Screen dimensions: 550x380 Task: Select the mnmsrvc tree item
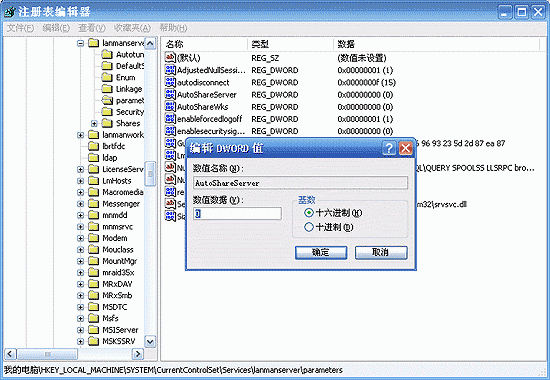pos(118,227)
